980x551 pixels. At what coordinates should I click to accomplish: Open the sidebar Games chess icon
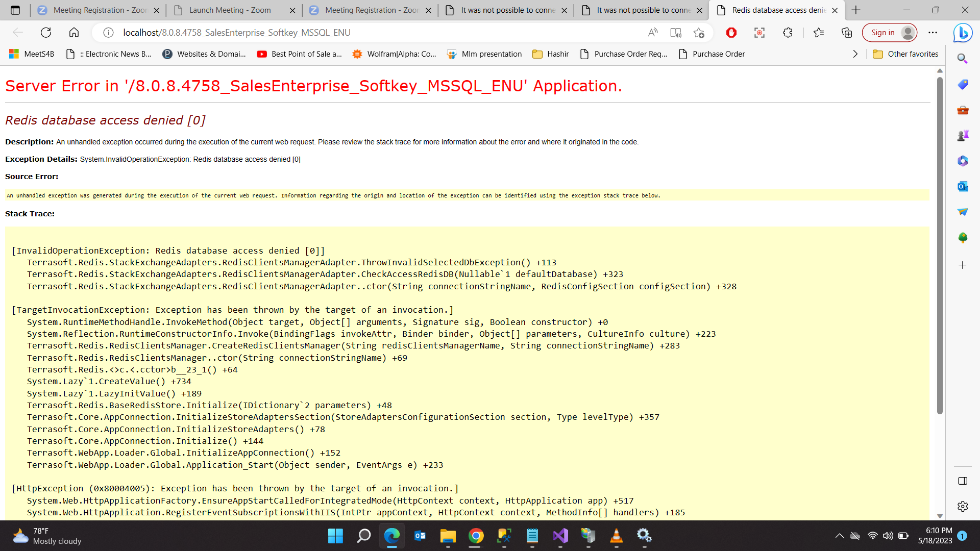[963, 135]
